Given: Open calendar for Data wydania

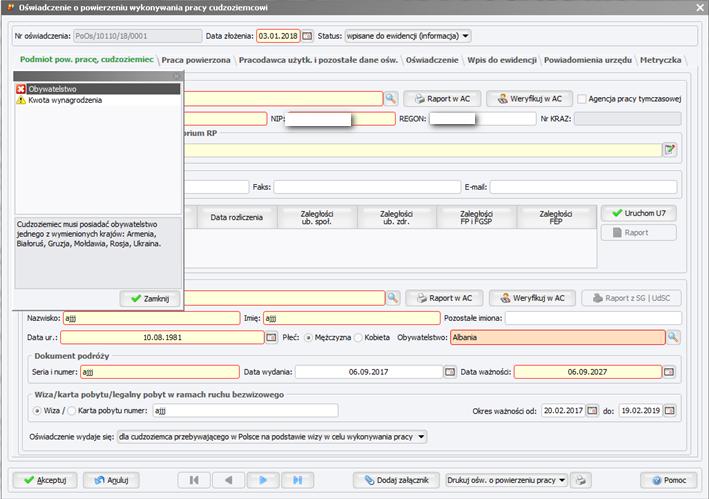Looking at the screenshot, I should pyautogui.click(x=450, y=372).
